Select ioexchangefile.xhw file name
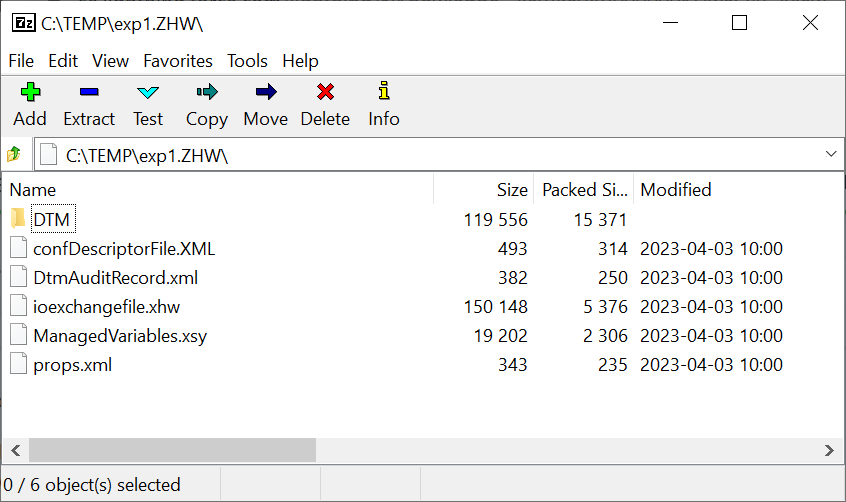Image resolution: width=846 pixels, height=502 pixels. (x=106, y=307)
